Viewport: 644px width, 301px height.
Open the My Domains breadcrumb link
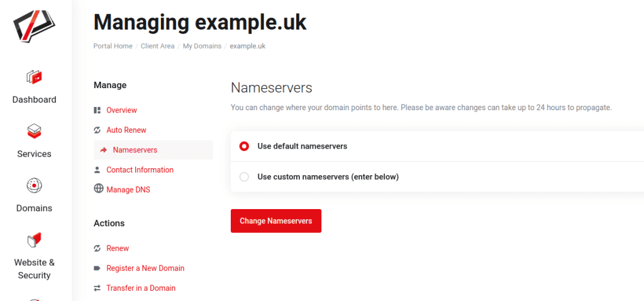pos(202,46)
